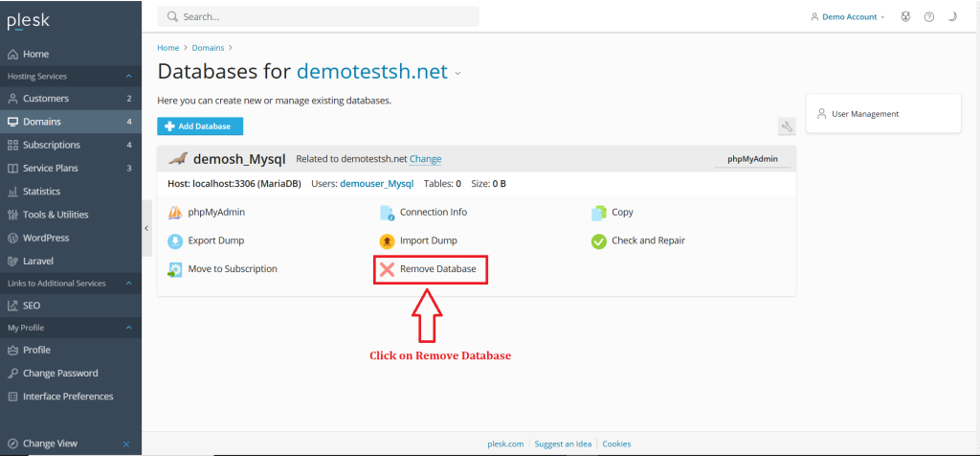The width and height of the screenshot is (980, 456).
Task: Click demotestsh.net in the page title
Action: pyautogui.click(x=372, y=71)
